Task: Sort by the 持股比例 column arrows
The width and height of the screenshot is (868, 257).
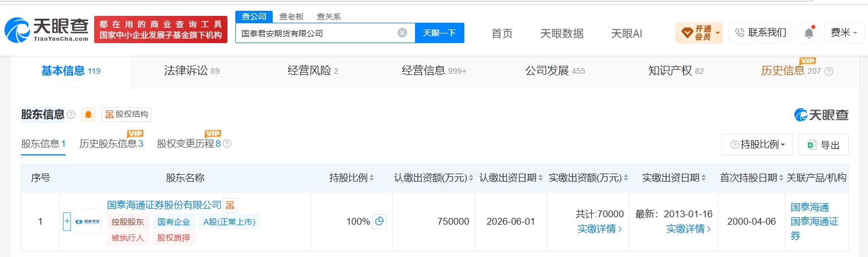Action: pyautogui.click(x=371, y=178)
